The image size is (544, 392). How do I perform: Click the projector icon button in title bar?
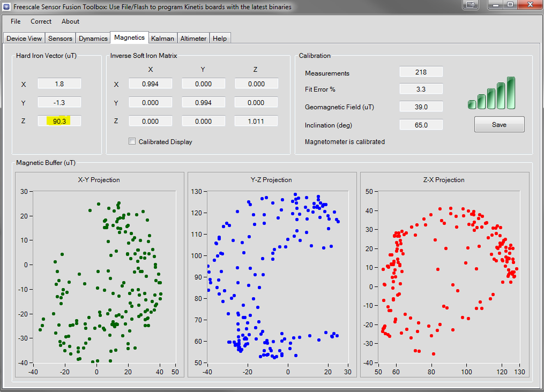click(x=470, y=5)
